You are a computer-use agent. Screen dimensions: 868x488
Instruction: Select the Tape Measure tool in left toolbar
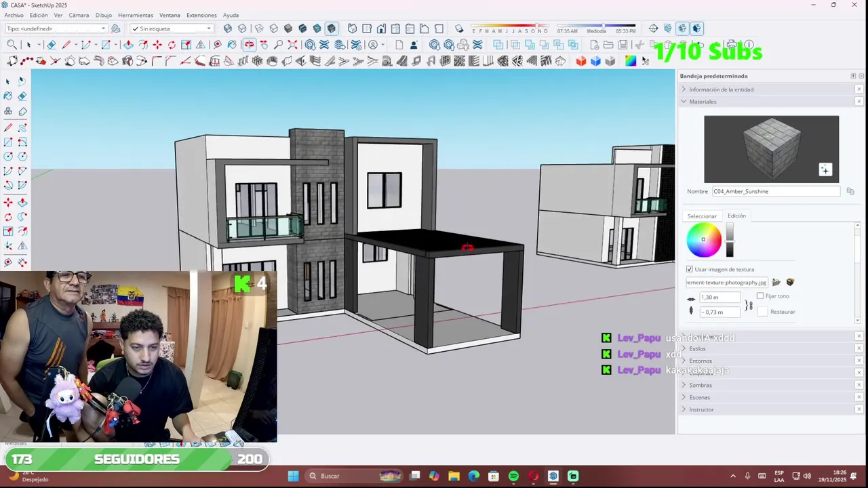click(8, 262)
